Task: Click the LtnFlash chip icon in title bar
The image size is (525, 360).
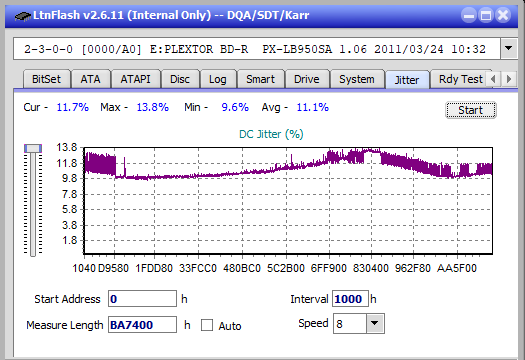Action: pyautogui.click(x=23, y=15)
